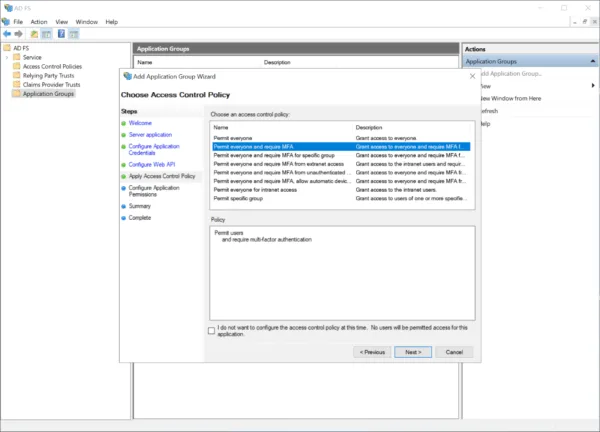Image resolution: width=600 pixels, height=432 pixels.
Task: Select Permit everyone and require MFA for specific group
Action: [x=341, y=155]
